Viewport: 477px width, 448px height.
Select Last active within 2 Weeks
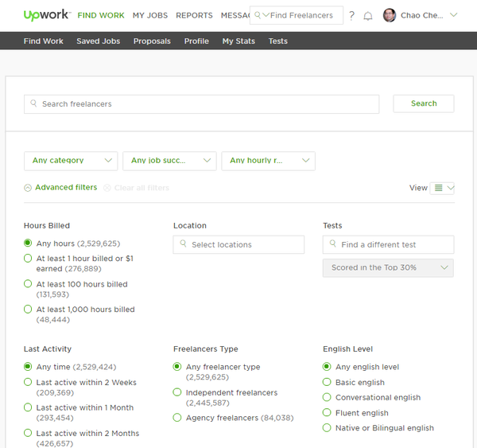tap(28, 382)
